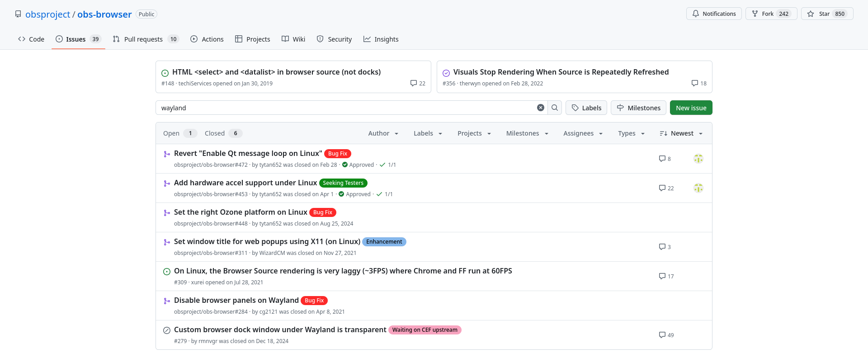Click the Seeking Testers label badge
Screen dimensions: 868x353
coord(343,183)
